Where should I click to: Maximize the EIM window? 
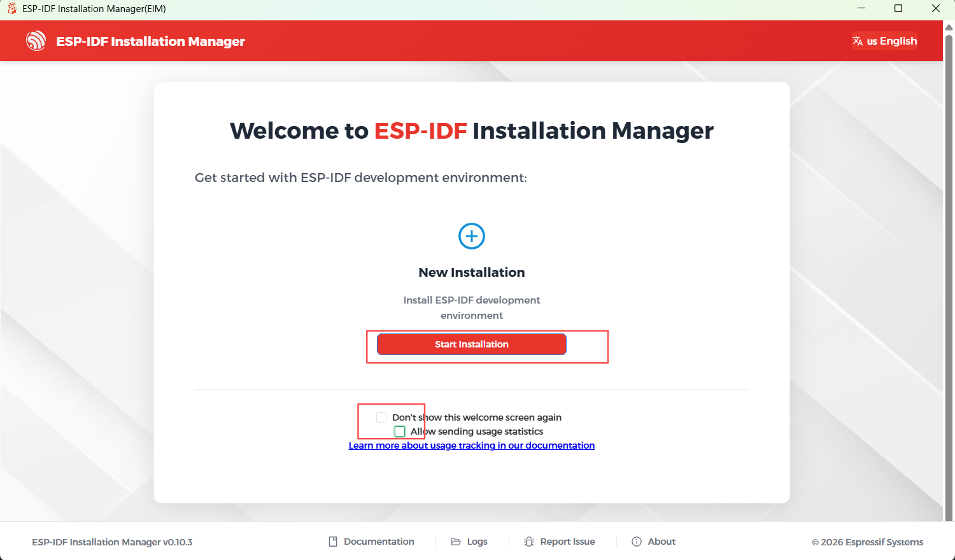[x=898, y=8]
